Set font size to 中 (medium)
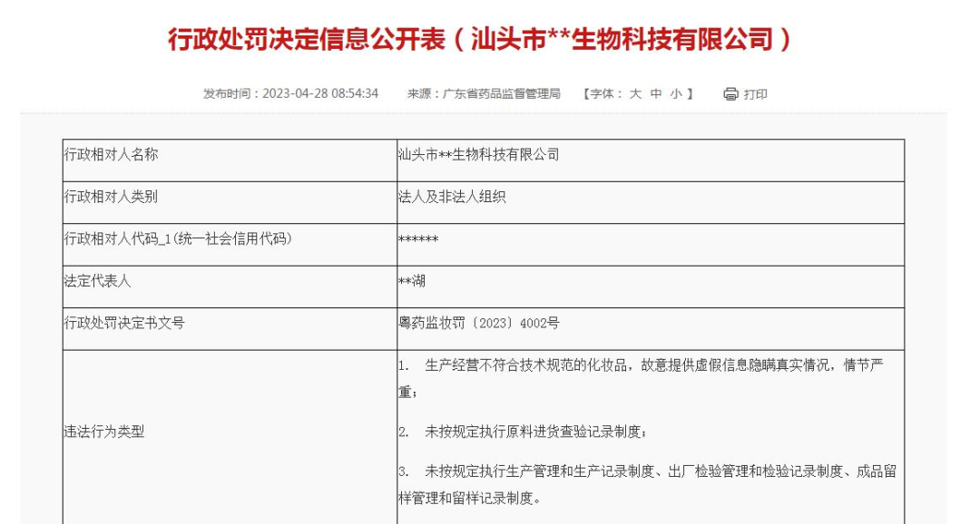980x524 pixels. (x=655, y=93)
